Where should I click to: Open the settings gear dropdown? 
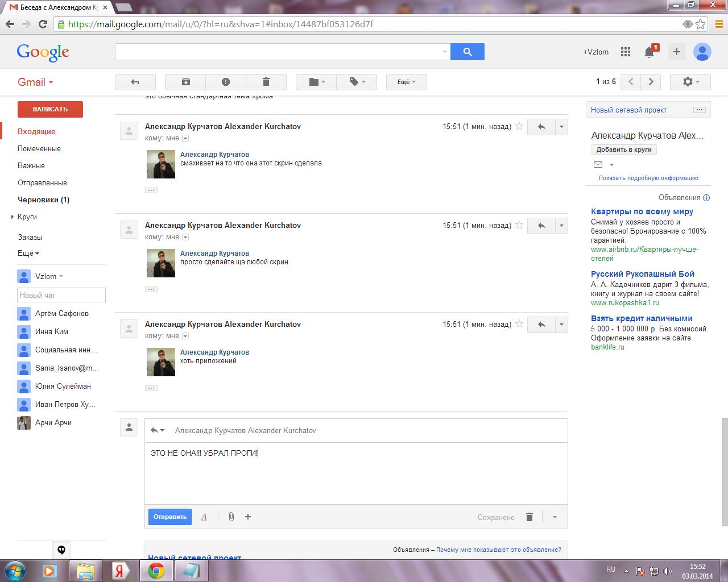[690, 82]
